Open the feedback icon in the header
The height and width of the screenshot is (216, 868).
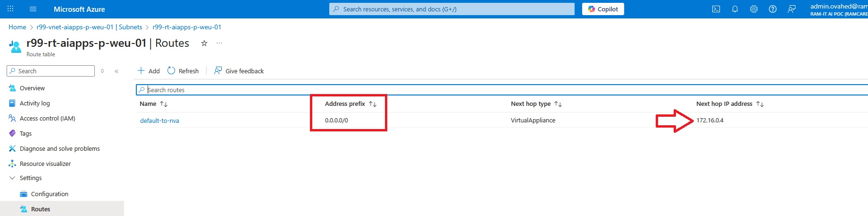pos(792,9)
